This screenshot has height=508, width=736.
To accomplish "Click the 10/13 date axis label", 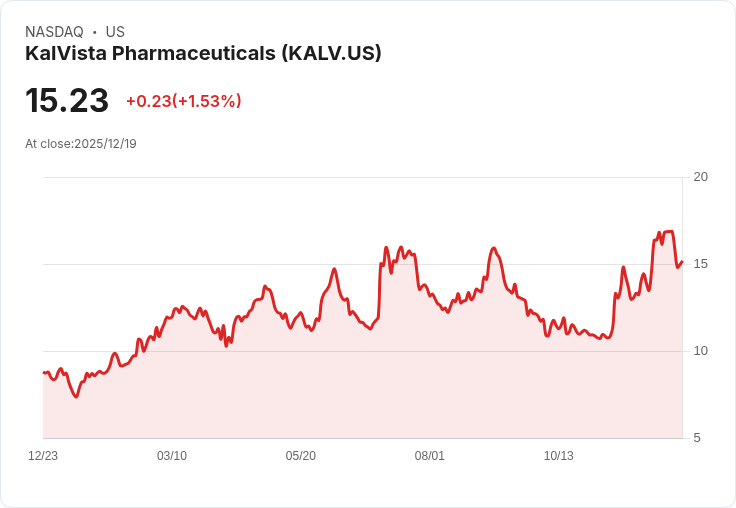I will pyautogui.click(x=559, y=456).
